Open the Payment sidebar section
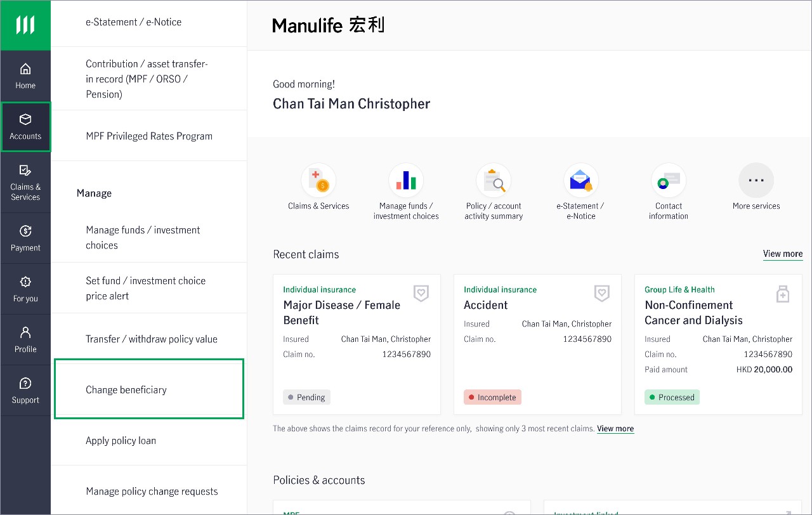Viewport: 812px width, 515px height. [x=25, y=238]
